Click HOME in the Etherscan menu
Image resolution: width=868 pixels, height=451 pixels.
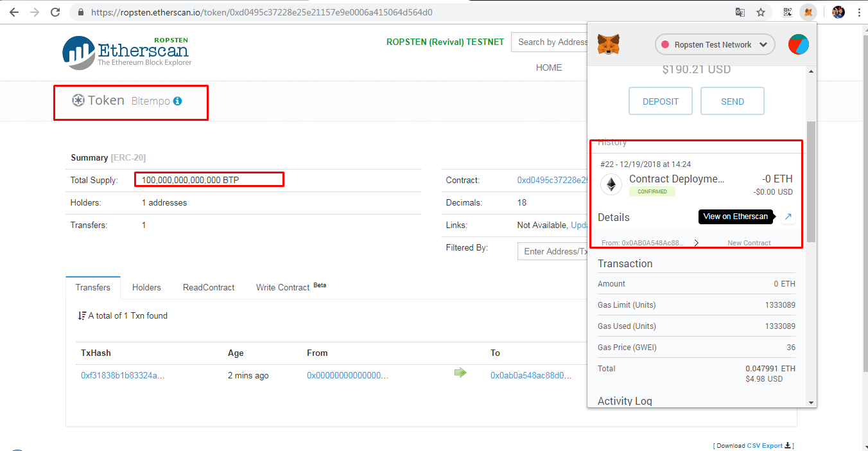click(549, 67)
